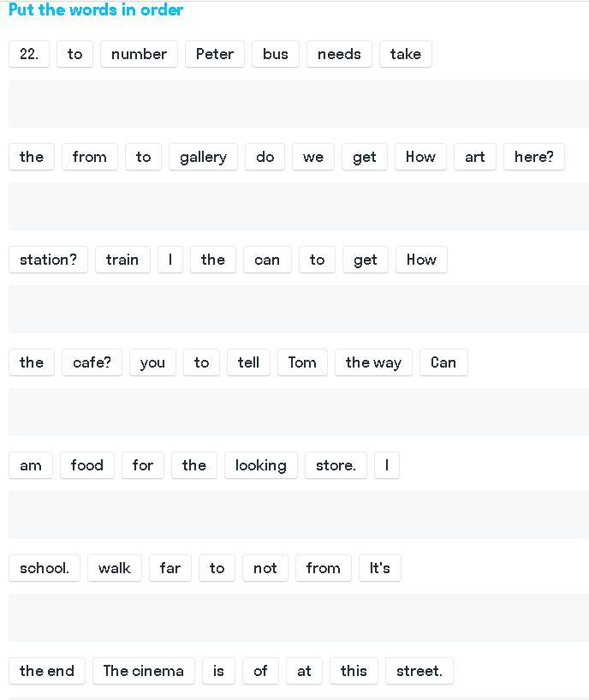Click the "Peter" word tile
Screen dimensions: 589x700
(x=215, y=54)
